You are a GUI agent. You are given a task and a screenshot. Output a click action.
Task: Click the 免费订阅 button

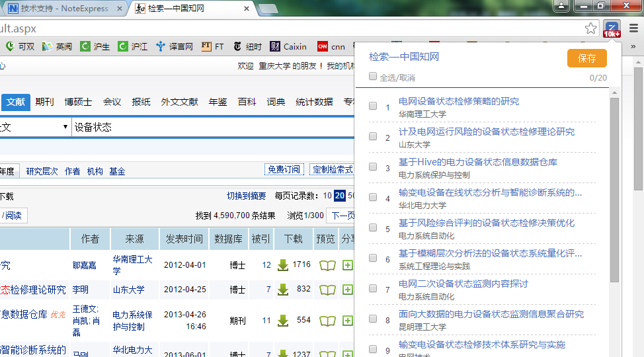coord(284,169)
